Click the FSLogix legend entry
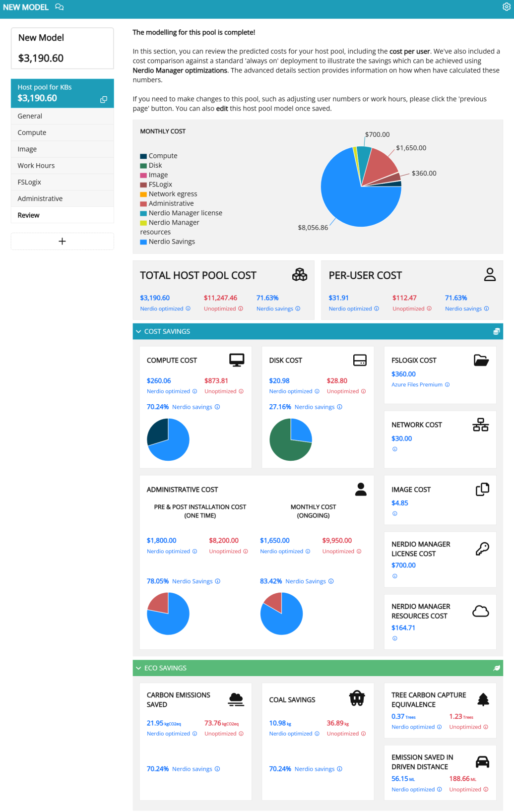 [x=156, y=185]
